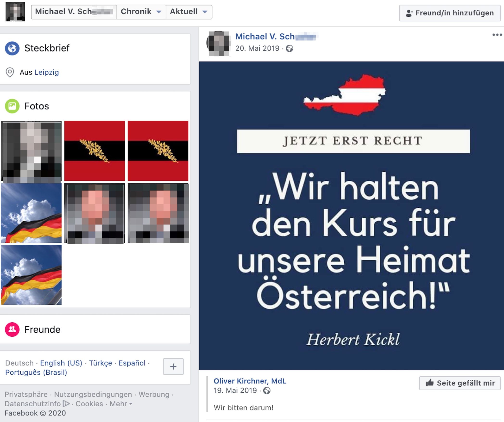Click the Datenschutzinfo AdChoices triangle icon

pyautogui.click(x=66, y=403)
